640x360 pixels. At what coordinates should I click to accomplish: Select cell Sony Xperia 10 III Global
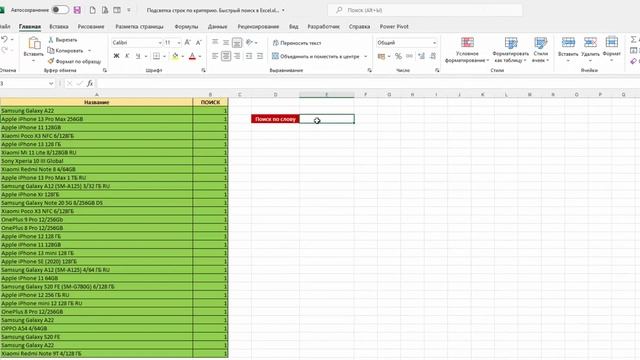[x=96, y=161]
